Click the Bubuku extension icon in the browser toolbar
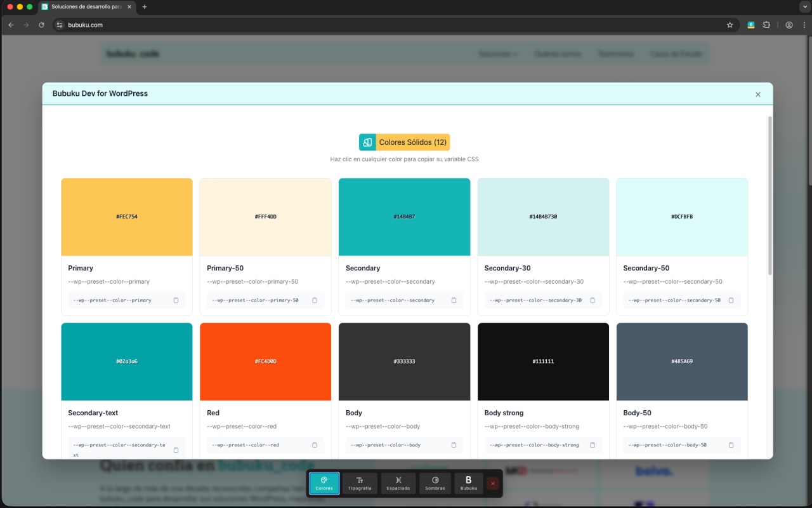Viewport: 812px width, 508px height. coord(751,25)
